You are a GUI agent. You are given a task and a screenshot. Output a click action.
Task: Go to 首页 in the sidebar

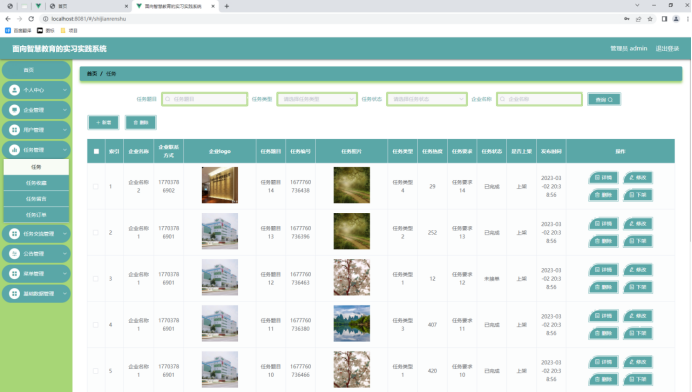pyautogui.click(x=36, y=70)
